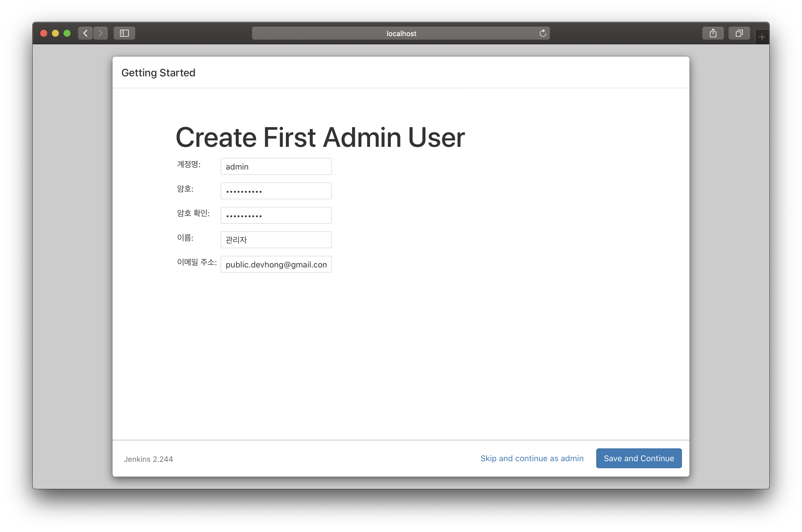The width and height of the screenshot is (802, 532).
Task: Reload the page with the refresh icon
Action: coord(542,33)
